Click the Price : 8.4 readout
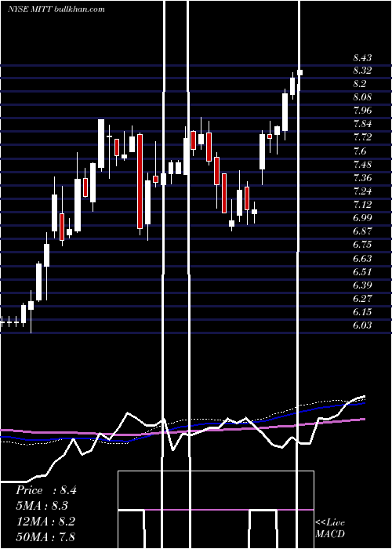Image resolution: width=392 pixels, height=549 pixels. [x=46, y=490]
